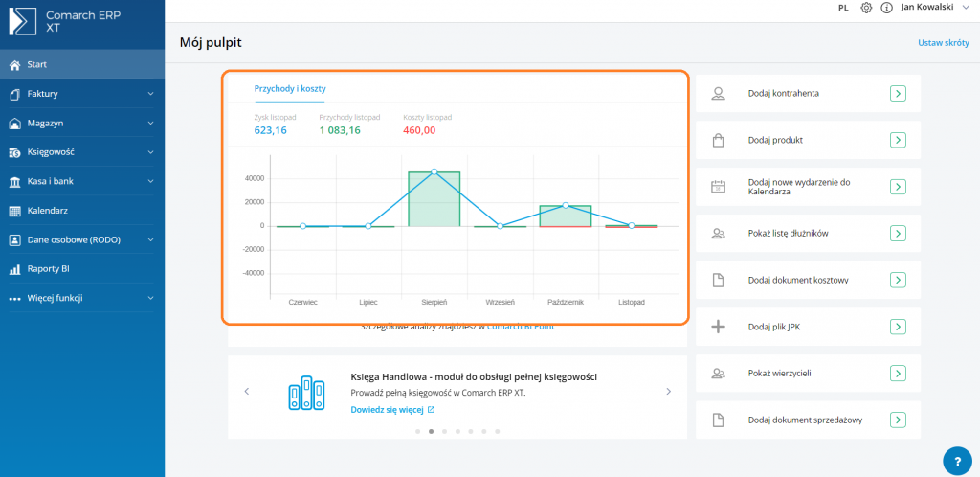980x477 pixels.
Task: Click the Ustaw skróty link
Action: click(x=943, y=43)
